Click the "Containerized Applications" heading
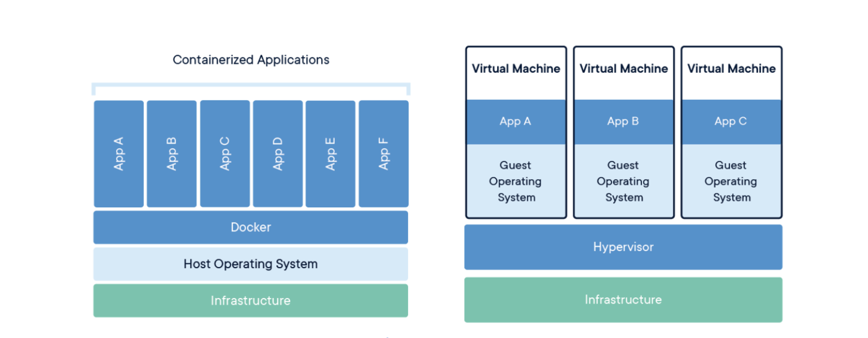This screenshot has height=338, width=868. [x=251, y=60]
